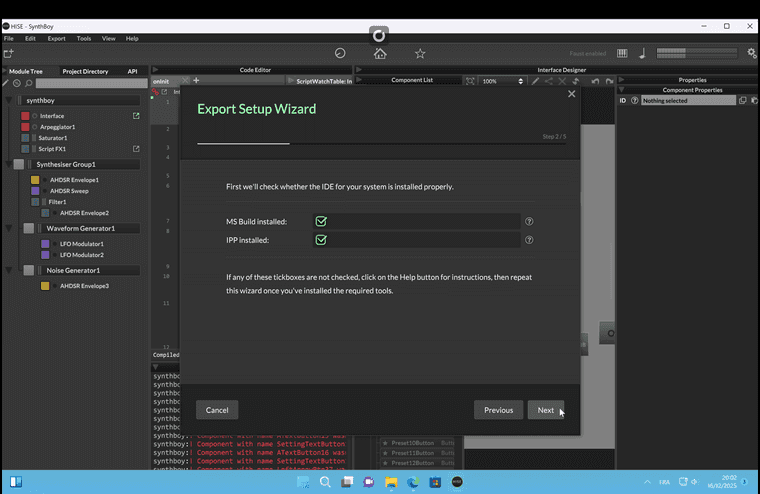Toggle the IPP installed checkbox

tap(321, 240)
